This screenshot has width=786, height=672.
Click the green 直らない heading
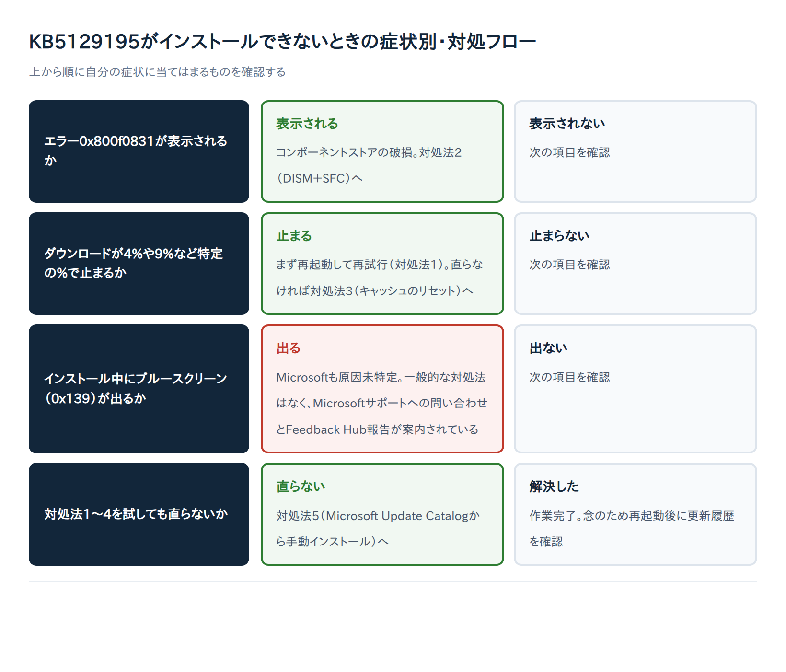point(301,487)
